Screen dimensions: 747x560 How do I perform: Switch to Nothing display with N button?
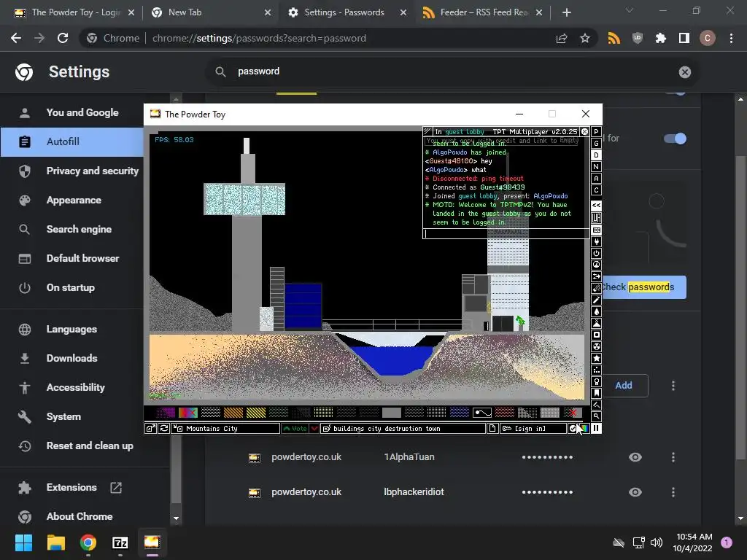pos(596,167)
